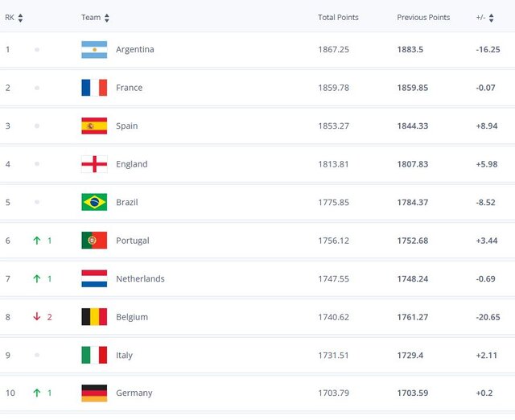Click the Previous Points column header
The width and height of the screenshot is (515, 420).
(x=423, y=18)
